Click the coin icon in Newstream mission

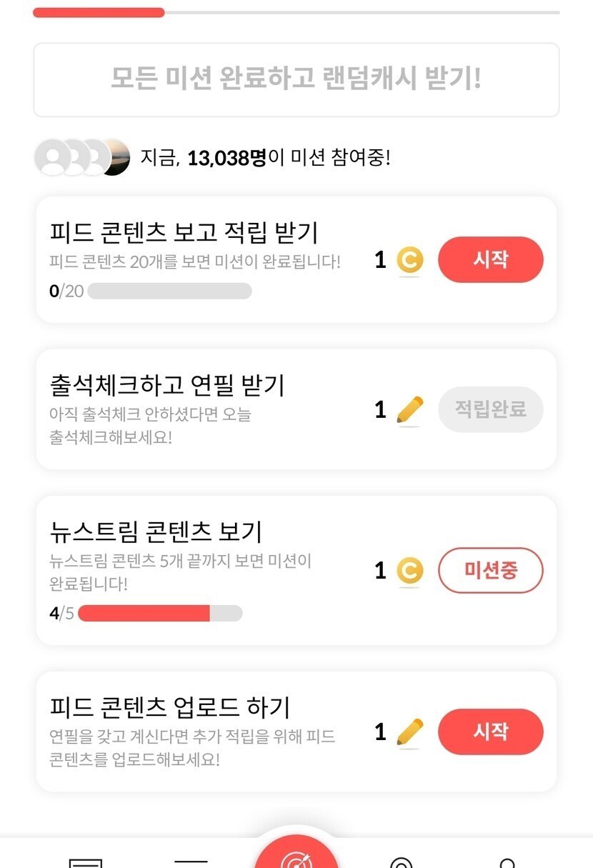click(409, 571)
